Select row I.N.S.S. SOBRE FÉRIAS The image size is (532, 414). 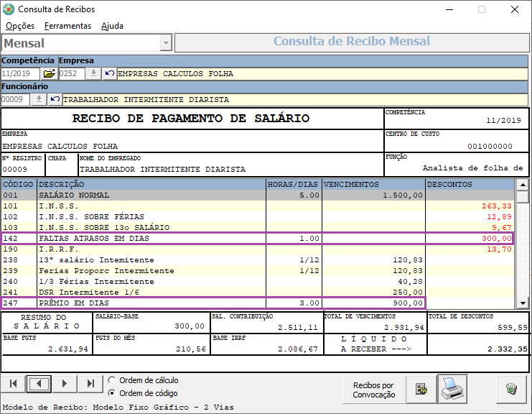(x=258, y=216)
